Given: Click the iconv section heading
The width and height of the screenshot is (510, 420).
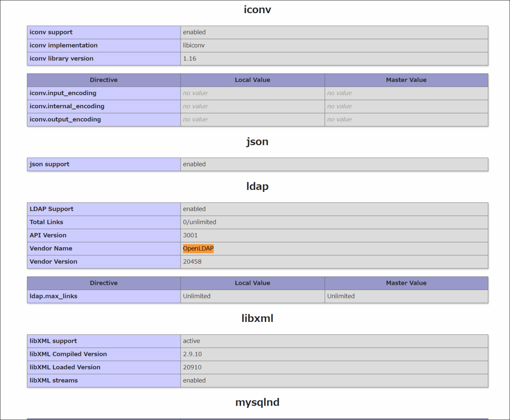Looking at the screenshot, I should pos(257,10).
